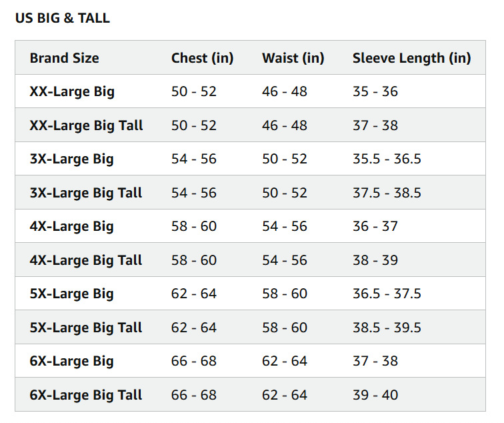Select the 5X-Large Big Tall label
Screen dimensions: 504x423
point(86,328)
